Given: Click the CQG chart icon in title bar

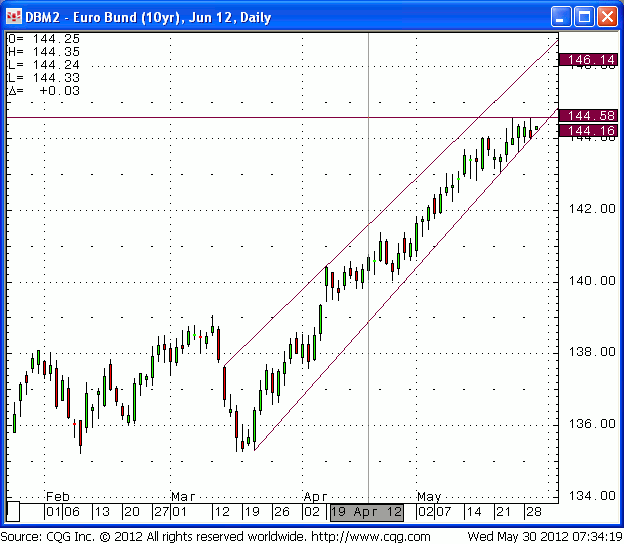Looking at the screenshot, I should click(14, 17).
